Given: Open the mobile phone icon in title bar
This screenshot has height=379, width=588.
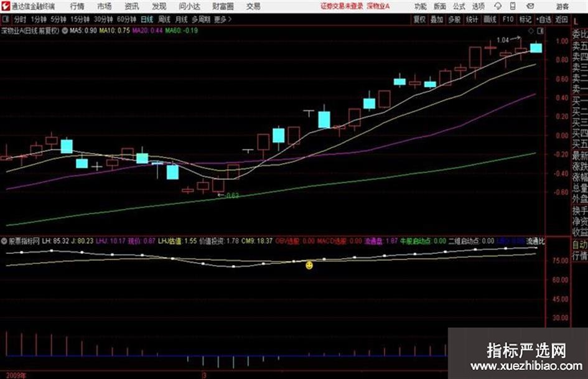Looking at the screenshot, I should click(x=512, y=6).
